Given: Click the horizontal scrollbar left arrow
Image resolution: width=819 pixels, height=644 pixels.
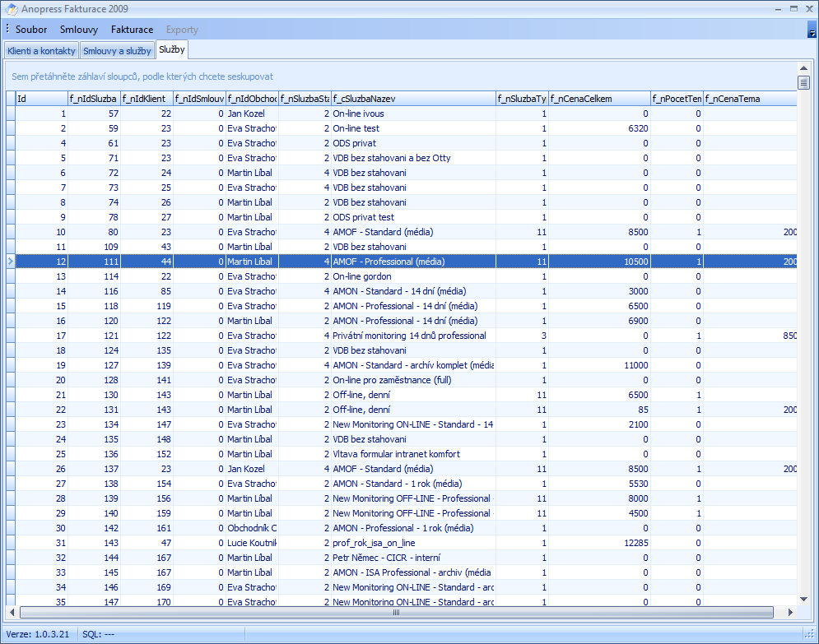Looking at the screenshot, I should coord(12,613).
